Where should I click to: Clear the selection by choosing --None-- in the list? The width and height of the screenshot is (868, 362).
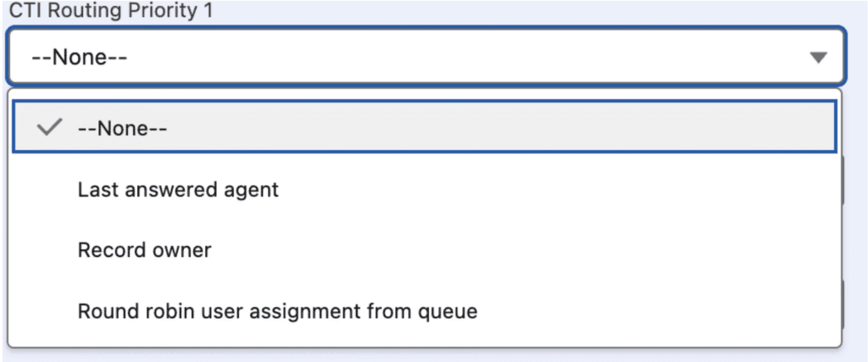[123, 128]
